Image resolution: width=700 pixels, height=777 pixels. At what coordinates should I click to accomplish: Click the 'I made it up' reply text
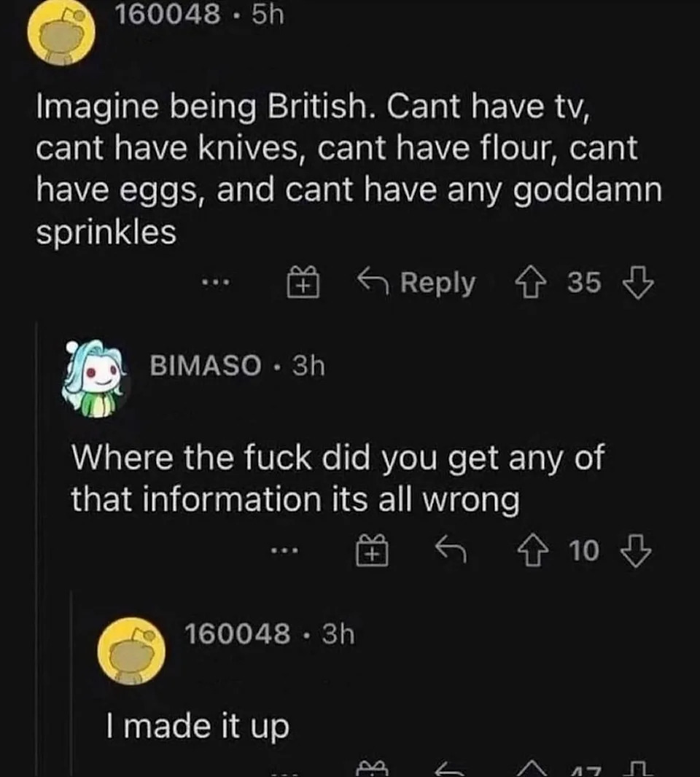[197, 727]
